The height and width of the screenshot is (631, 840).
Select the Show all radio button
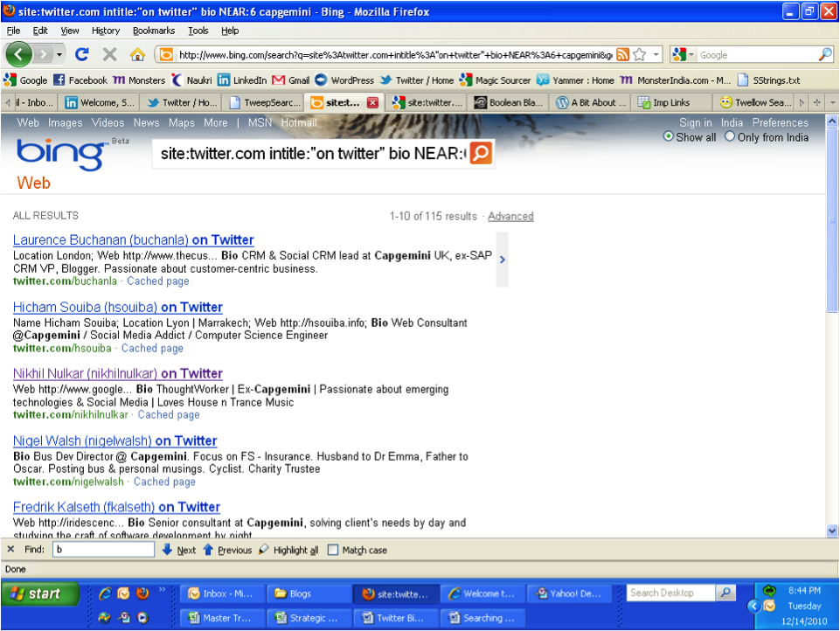pyautogui.click(x=668, y=136)
